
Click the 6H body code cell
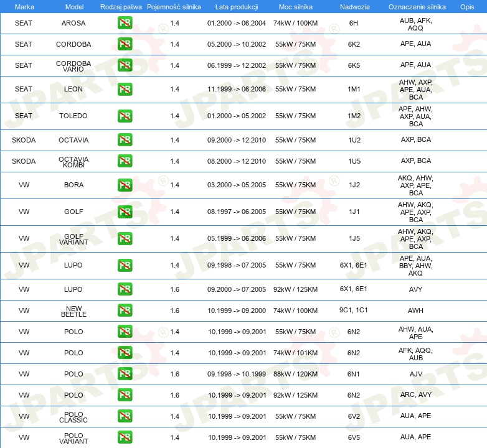[354, 23]
